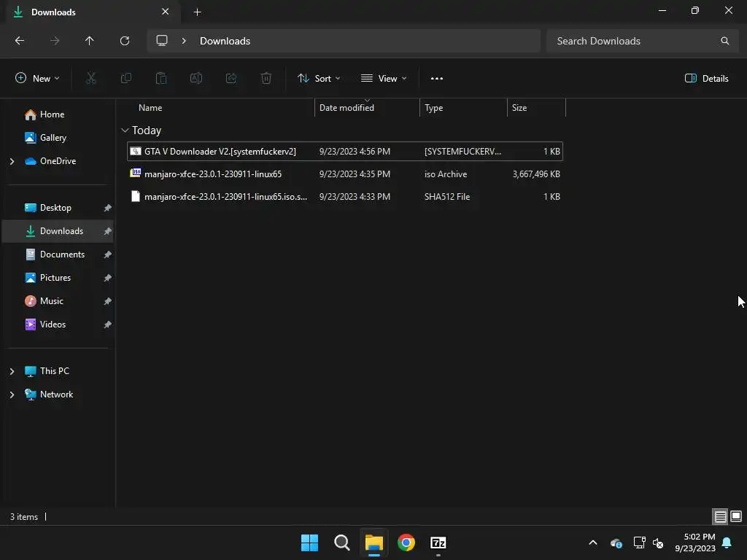The height and width of the screenshot is (560, 747).
Task: Select GTA V Downloader V2 file
Action: pyautogui.click(x=345, y=152)
